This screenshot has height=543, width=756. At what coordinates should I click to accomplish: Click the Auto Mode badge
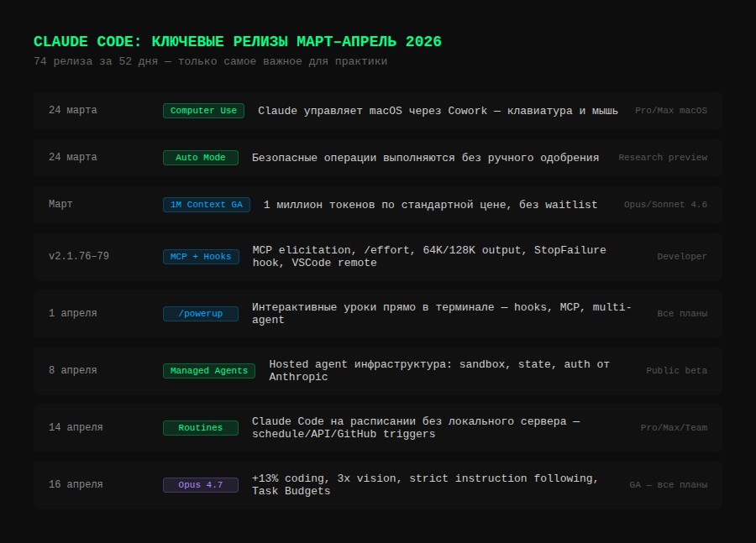[x=201, y=158]
